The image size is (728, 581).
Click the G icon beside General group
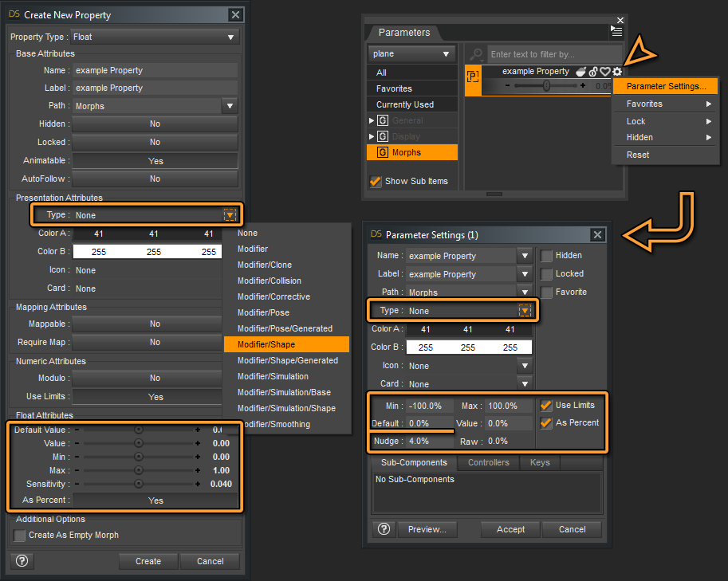click(x=382, y=120)
